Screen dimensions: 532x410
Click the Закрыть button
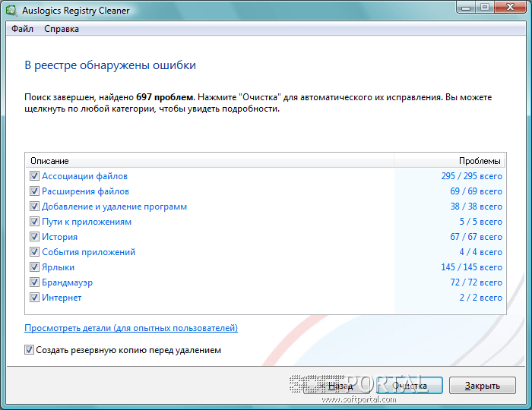pyautogui.click(x=482, y=386)
